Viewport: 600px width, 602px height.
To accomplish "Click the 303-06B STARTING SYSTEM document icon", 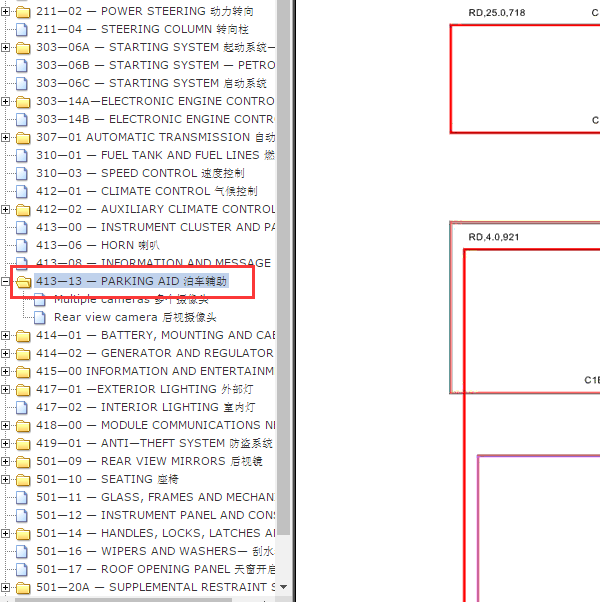I will 22,66.
